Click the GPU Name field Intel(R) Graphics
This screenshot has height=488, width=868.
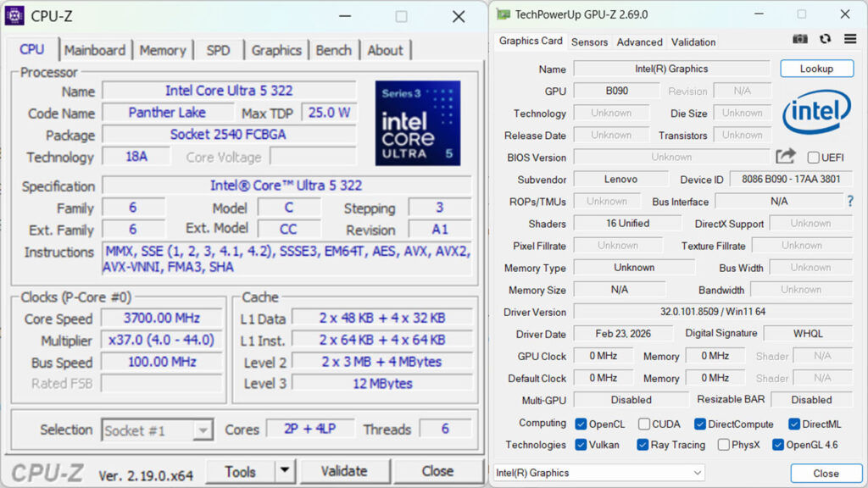coord(671,69)
